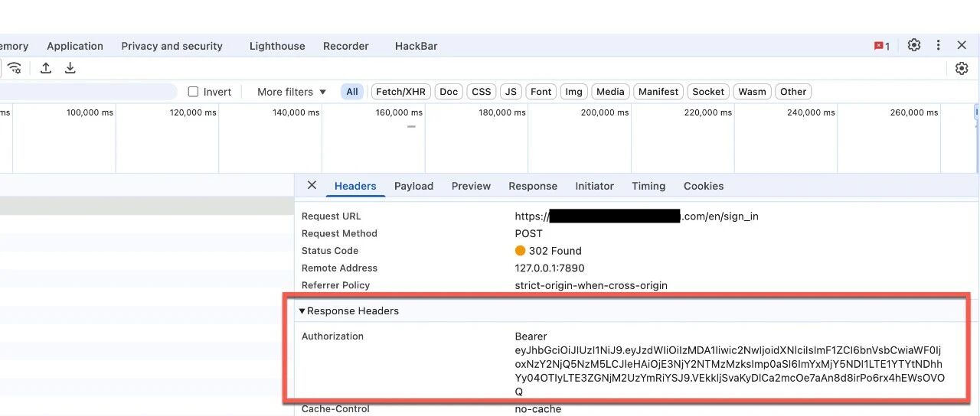This screenshot has height=416, width=980.
Task: Click the '302 Found' status value
Action: tap(548, 251)
